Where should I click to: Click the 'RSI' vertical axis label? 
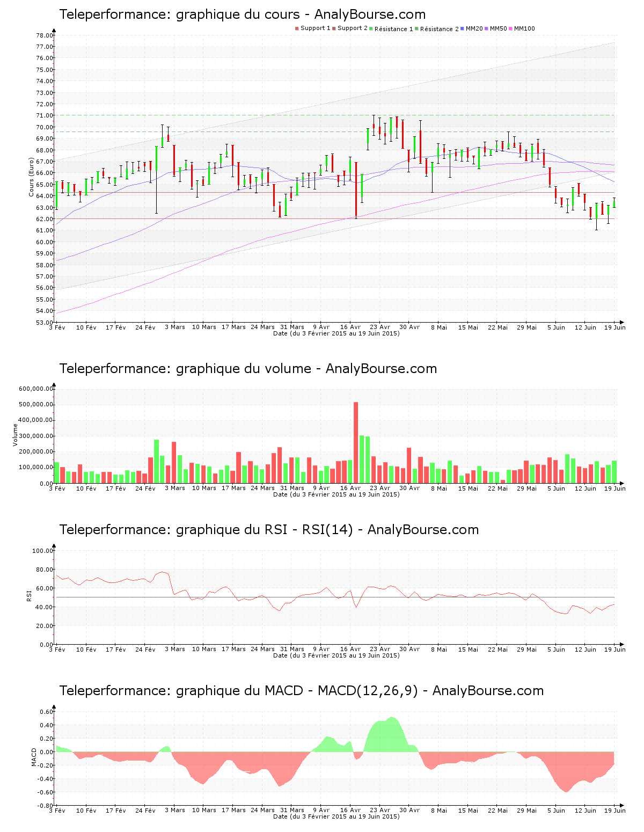(28, 595)
